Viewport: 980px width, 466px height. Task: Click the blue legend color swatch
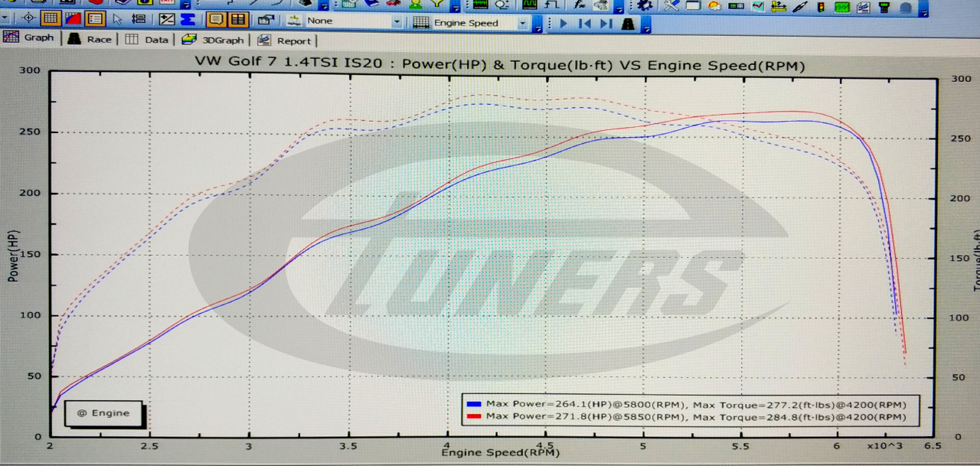(x=474, y=404)
